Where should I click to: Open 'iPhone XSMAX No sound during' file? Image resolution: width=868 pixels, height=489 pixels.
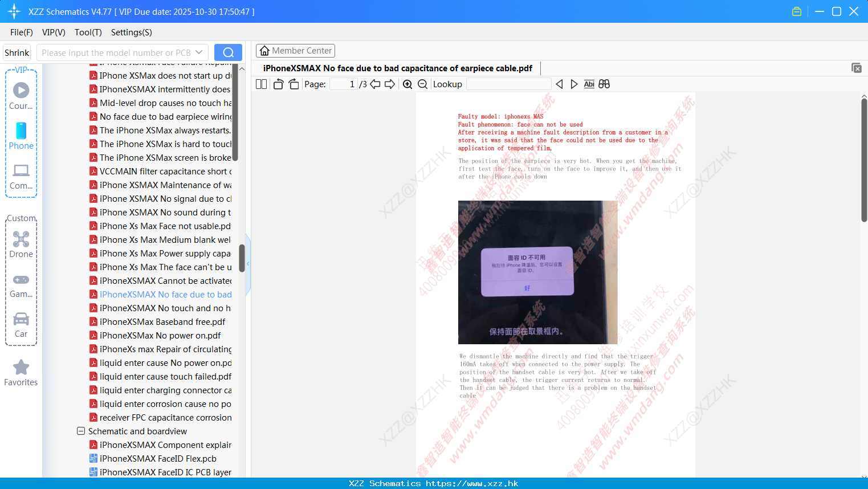point(165,212)
